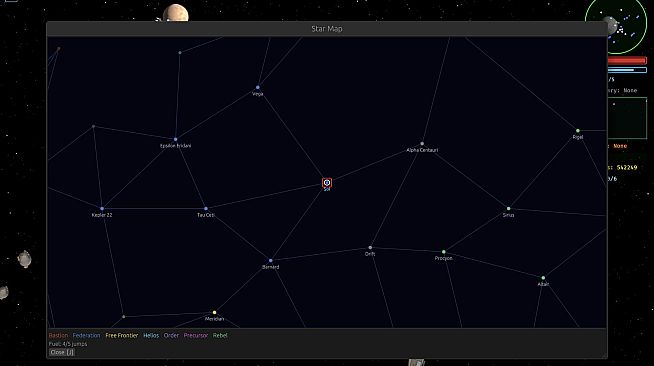Select the Drift star system node

click(x=370, y=248)
